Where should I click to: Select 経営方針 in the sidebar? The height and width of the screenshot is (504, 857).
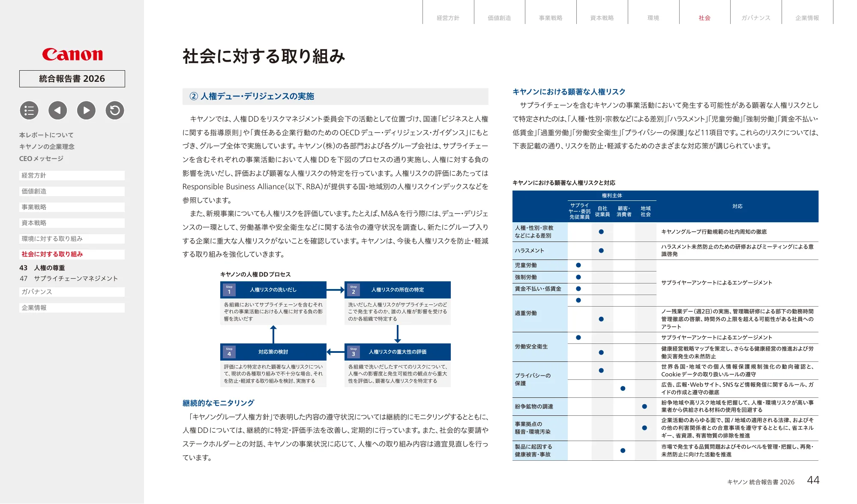point(72,176)
